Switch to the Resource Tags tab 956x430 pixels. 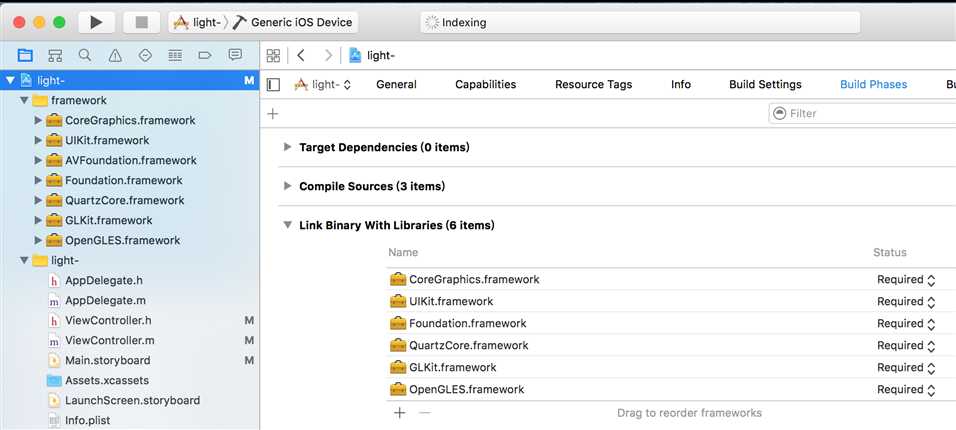click(593, 85)
